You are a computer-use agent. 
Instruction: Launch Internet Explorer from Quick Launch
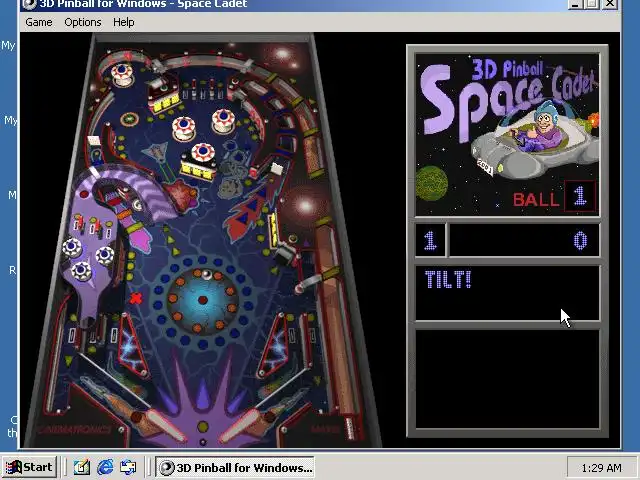pyautogui.click(x=105, y=467)
